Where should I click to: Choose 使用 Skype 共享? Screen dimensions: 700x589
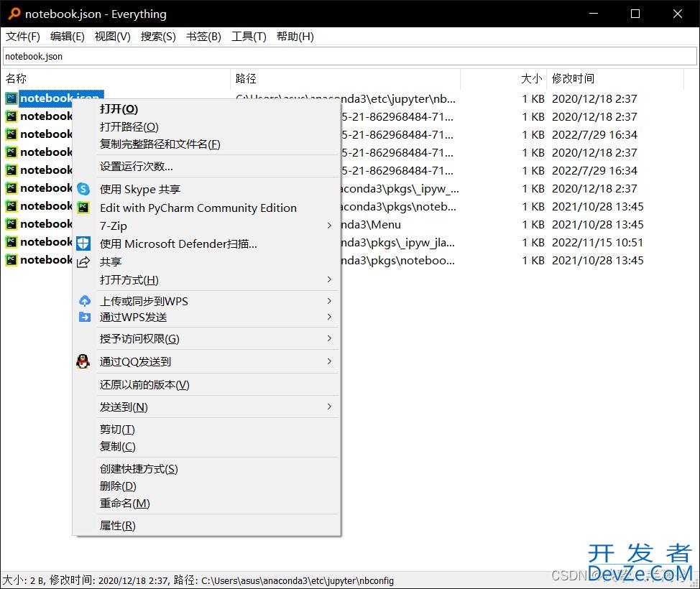pos(139,190)
